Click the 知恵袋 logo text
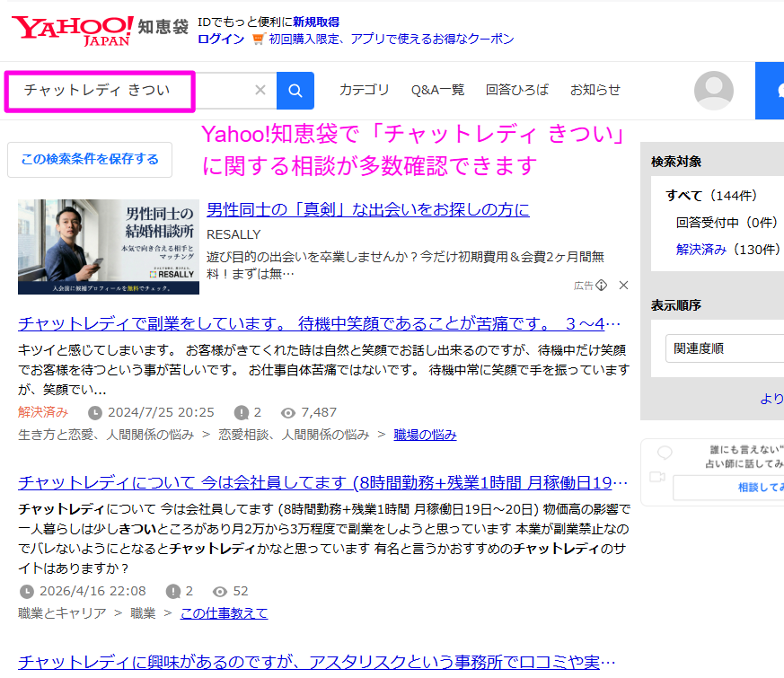The image size is (784, 678). tap(163, 27)
